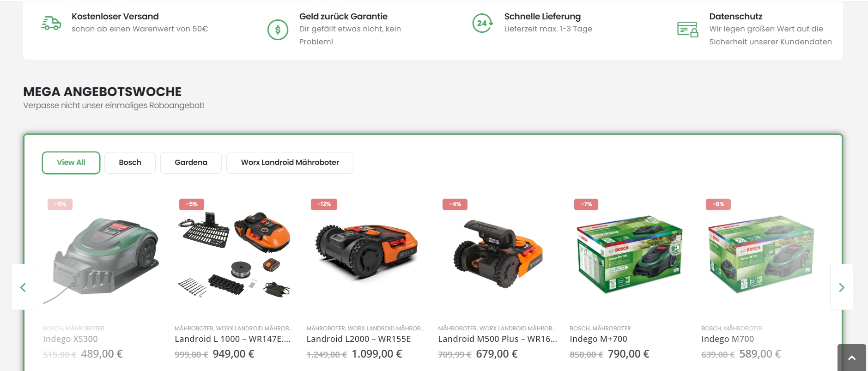The width and height of the screenshot is (868, 371).
Task: Open the Indego M+700 product title
Action: point(598,339)
